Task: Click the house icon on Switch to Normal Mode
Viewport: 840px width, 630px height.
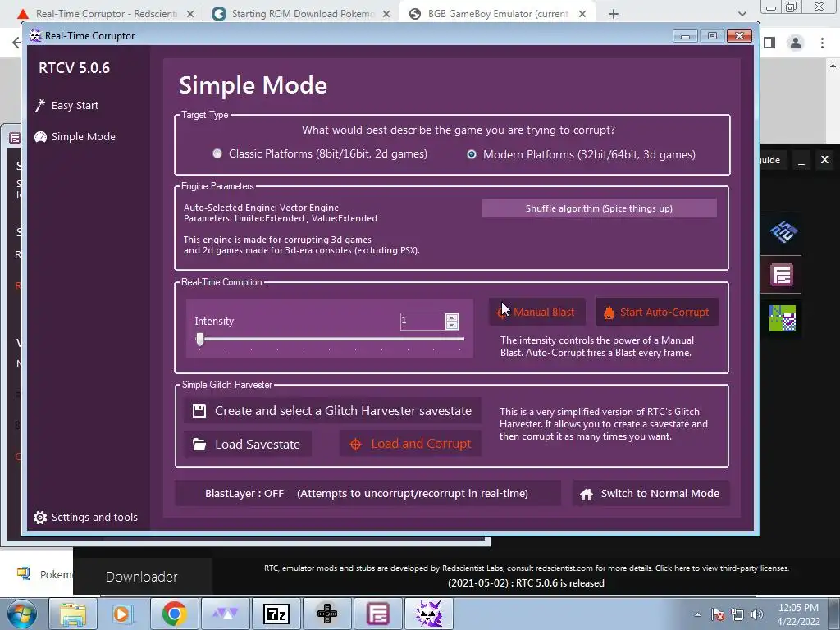Action: [587, 494]
